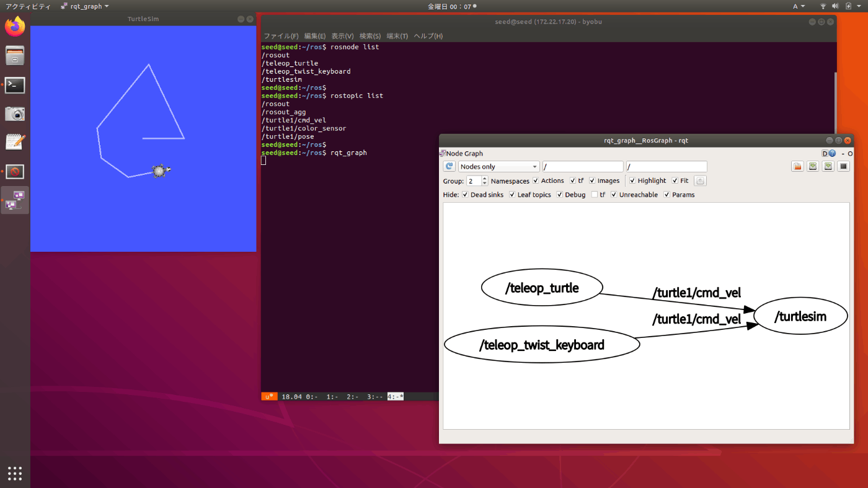The width and height of the screenshot is (868, 488).
Task: Select the /teleop_twist_keyboard node in the graph
Action: pos(542,345)
